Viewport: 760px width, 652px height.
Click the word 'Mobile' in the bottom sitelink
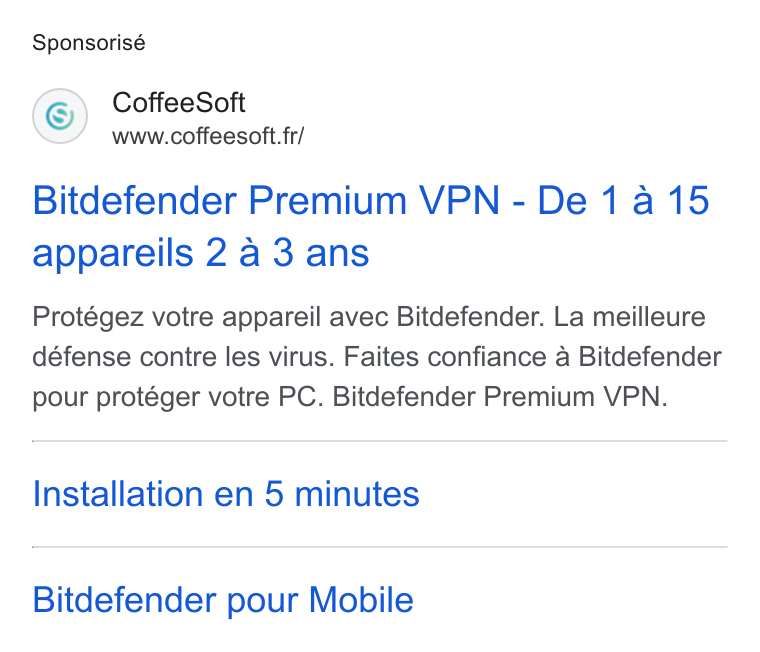click(x=361, y=600)
